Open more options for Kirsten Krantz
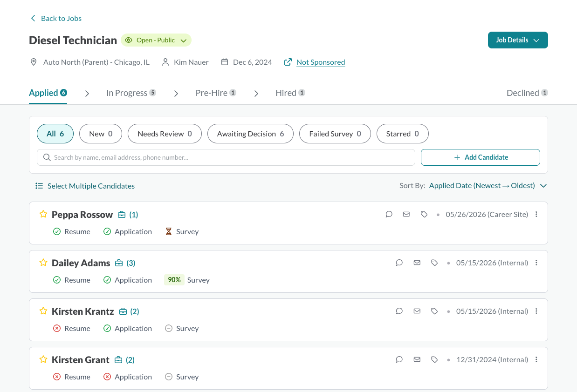577x392 pixels. click(x=536, y=311)
